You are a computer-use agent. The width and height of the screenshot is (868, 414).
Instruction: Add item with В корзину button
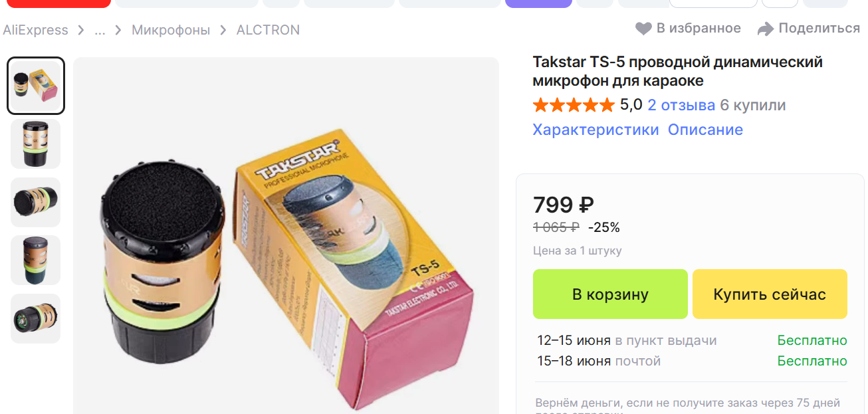[x=610, y=294]
